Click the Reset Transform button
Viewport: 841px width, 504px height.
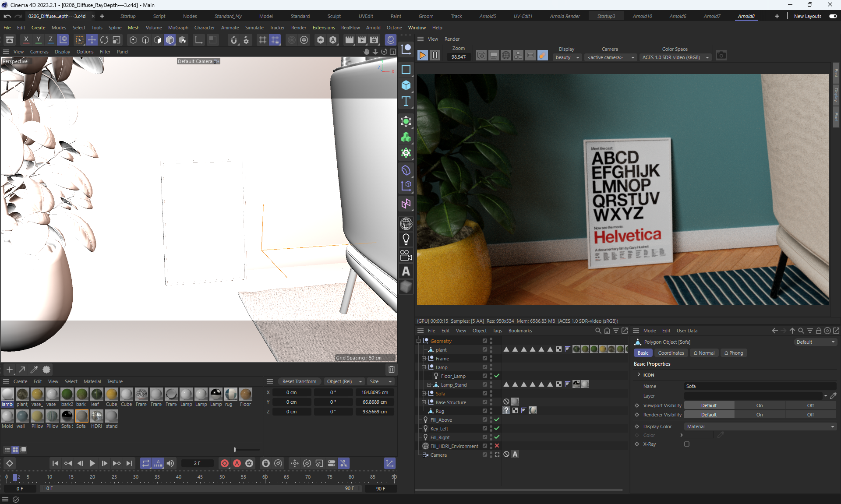(x=299, y=381)
